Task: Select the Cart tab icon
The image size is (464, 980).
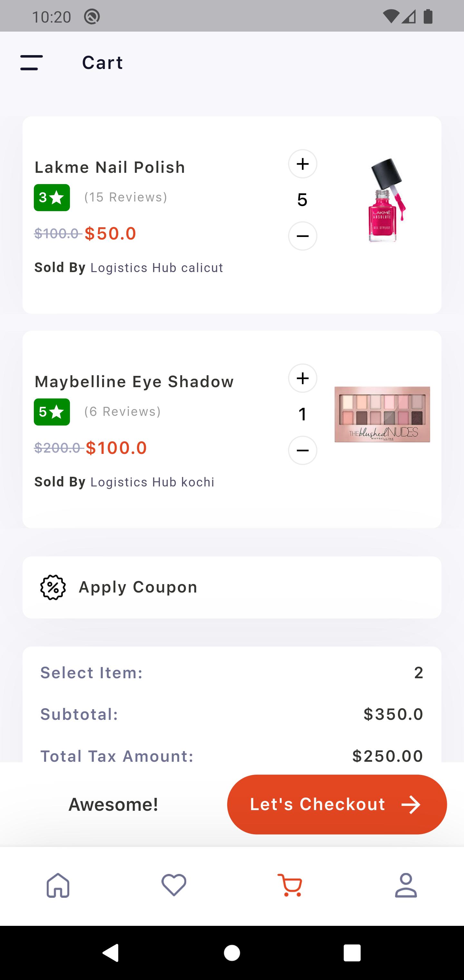Action: 290,885
